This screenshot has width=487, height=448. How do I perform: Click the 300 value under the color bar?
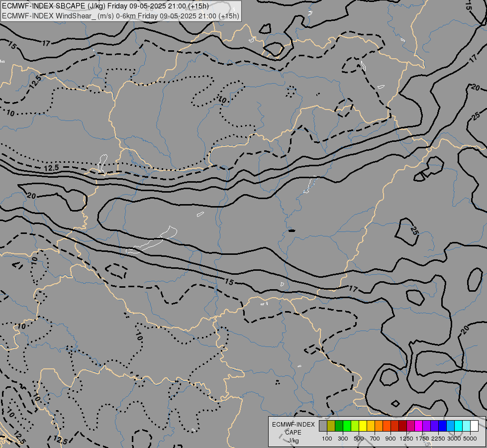click(x=343, y=439)
